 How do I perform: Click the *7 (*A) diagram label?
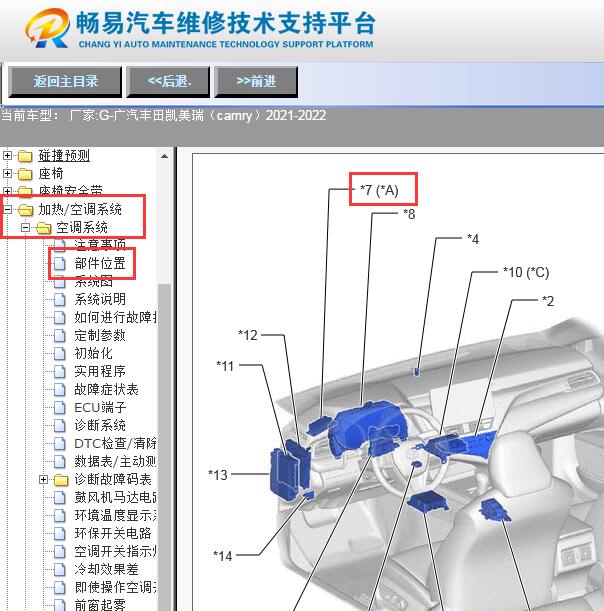tap(379, 190)
